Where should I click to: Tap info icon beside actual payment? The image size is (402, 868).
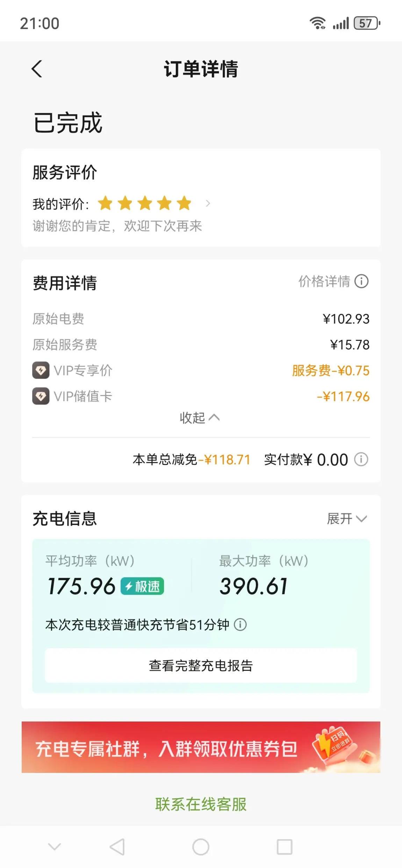[x=361, y=459]
